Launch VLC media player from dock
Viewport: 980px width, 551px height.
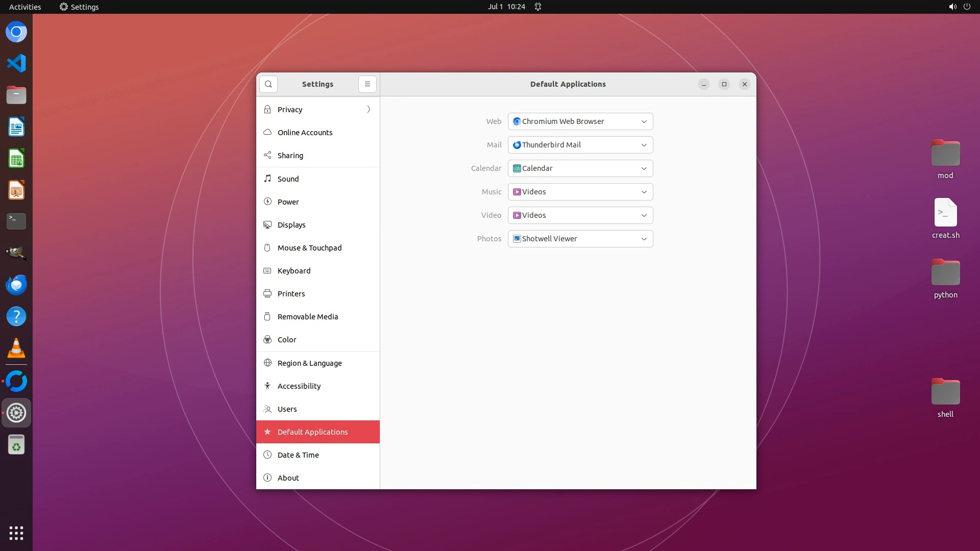(16, 348)
